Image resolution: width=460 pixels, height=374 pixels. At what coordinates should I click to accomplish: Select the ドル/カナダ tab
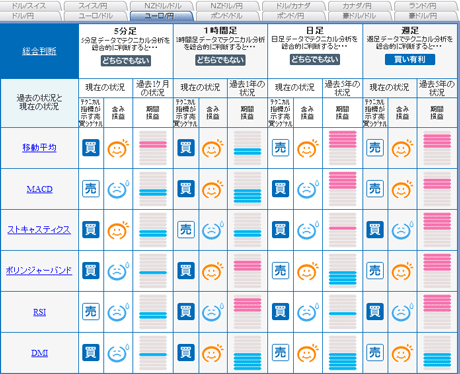tap(294, 6)
